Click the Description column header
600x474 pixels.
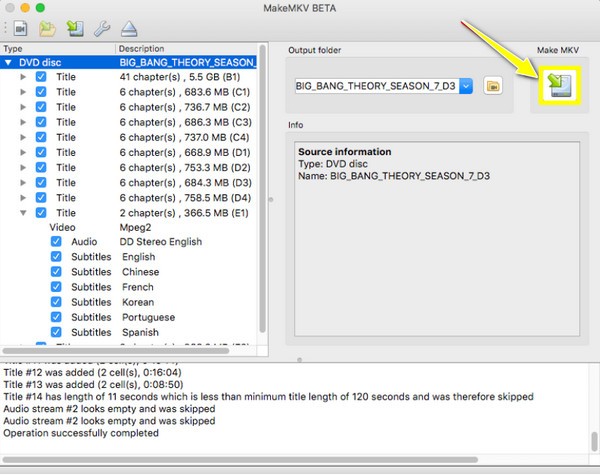click(x=186, y=49)
